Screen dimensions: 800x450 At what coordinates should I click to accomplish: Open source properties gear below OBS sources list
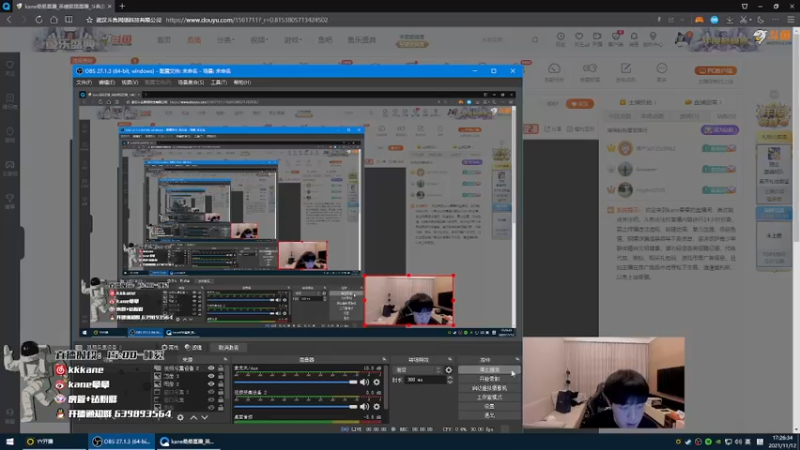(180, 417)
